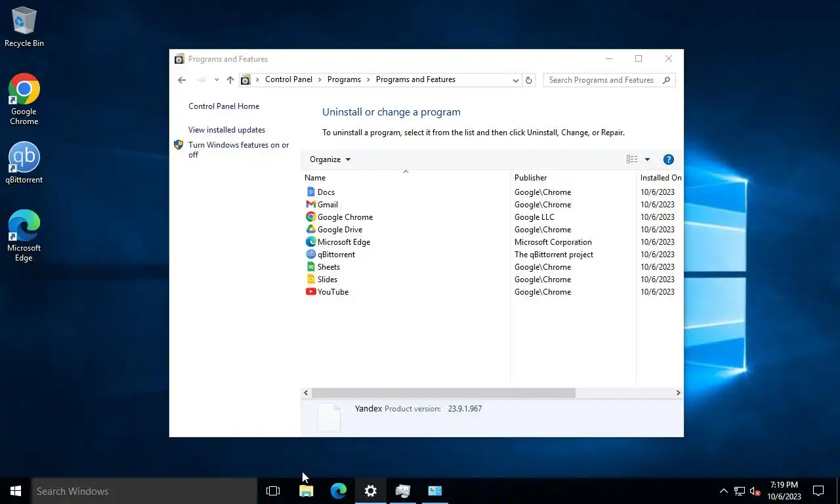Expand the chevron after Programs breadcrumb
The height and width of the screenshot is (504, 840).
pyautogui.click(x=368, y=79)
